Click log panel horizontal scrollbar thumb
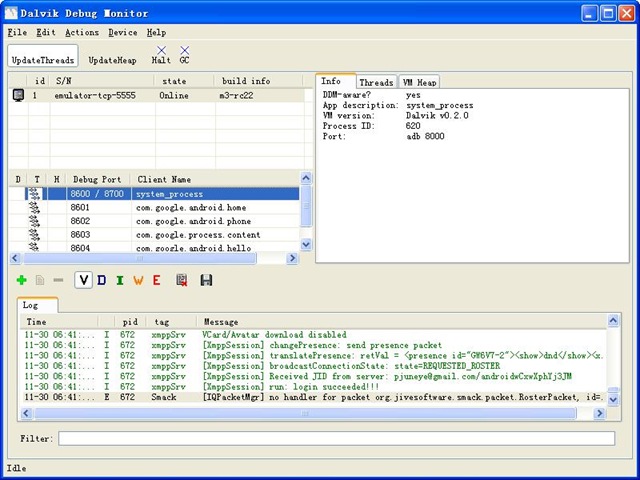Viewport: 640px width, 480px height. [305, 413]
